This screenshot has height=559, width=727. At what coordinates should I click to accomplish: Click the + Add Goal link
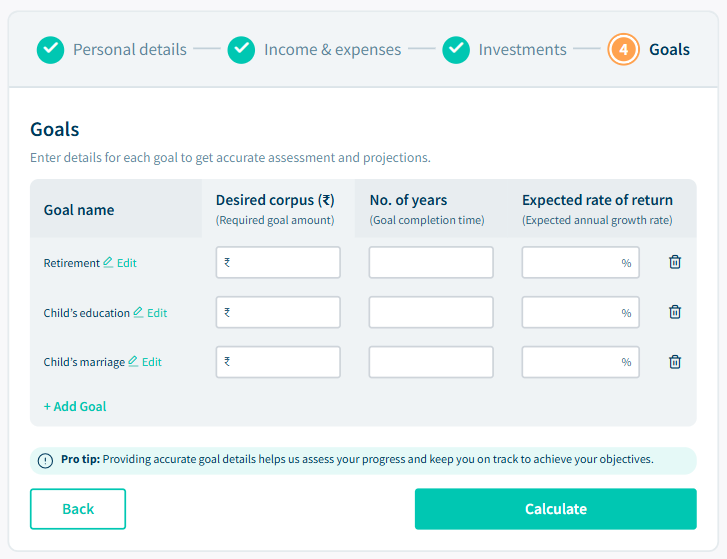pyautogui.click(x=75, y=406)
